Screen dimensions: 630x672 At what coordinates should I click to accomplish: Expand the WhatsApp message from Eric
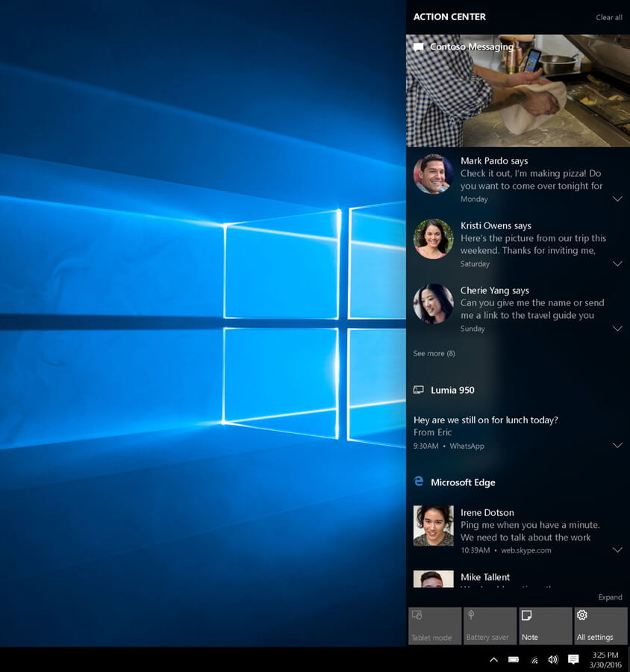(617, 445)
